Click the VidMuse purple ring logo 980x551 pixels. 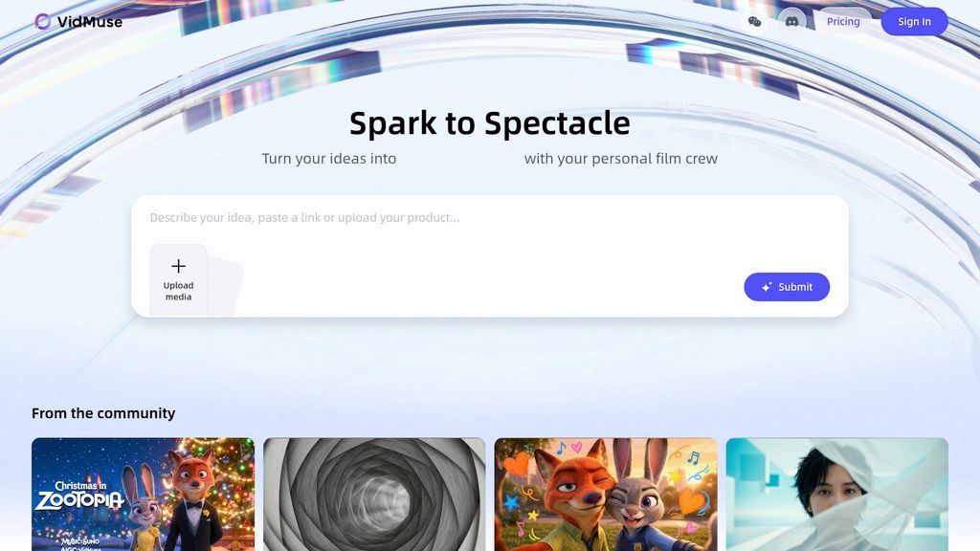pyautogui.click(x=42, y=22)
